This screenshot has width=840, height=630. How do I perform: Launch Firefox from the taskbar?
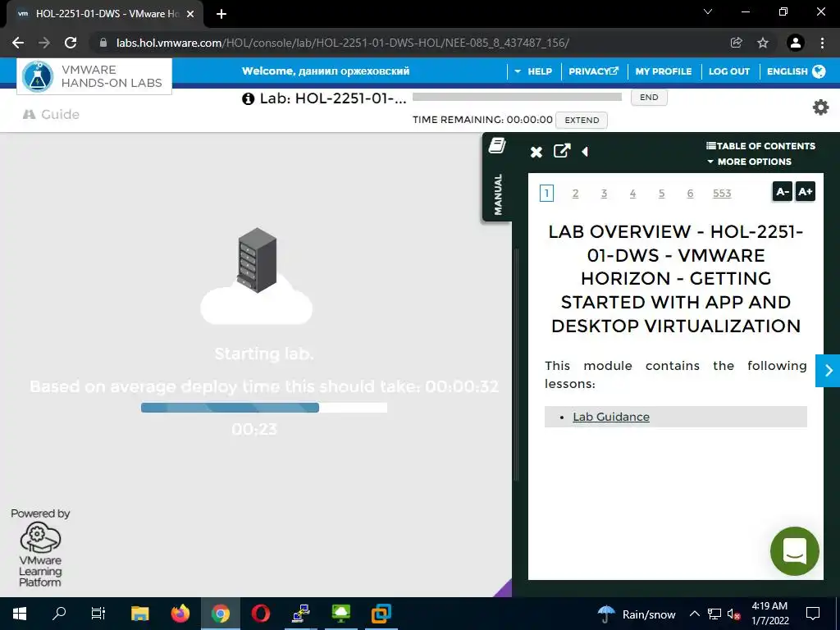click(x=180, y=614)
